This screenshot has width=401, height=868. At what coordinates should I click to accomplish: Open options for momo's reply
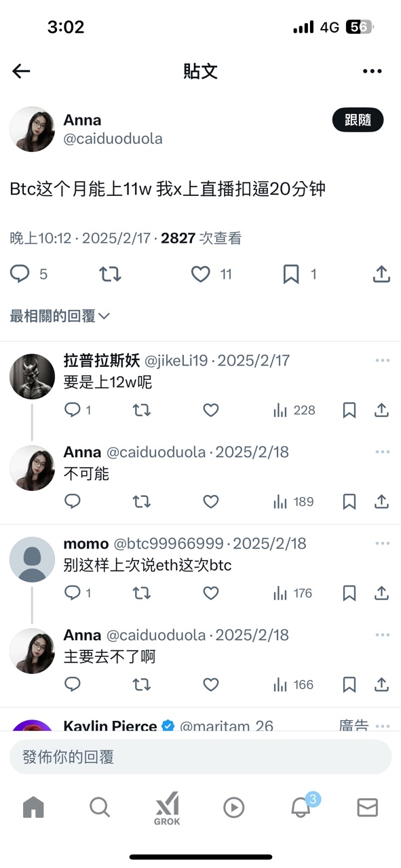coord(383,543)
